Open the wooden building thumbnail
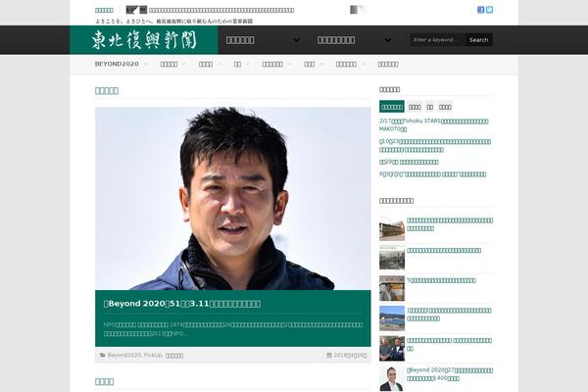The image size is (588, 392). (x=392, y=228)
